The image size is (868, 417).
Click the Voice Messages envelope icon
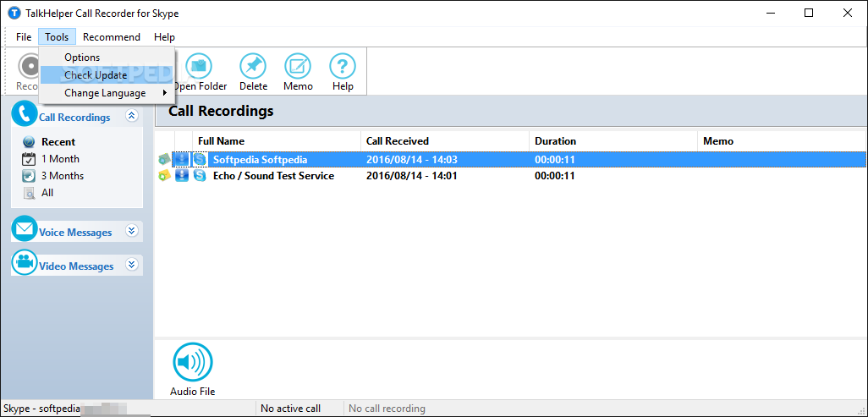pos(25,228)
